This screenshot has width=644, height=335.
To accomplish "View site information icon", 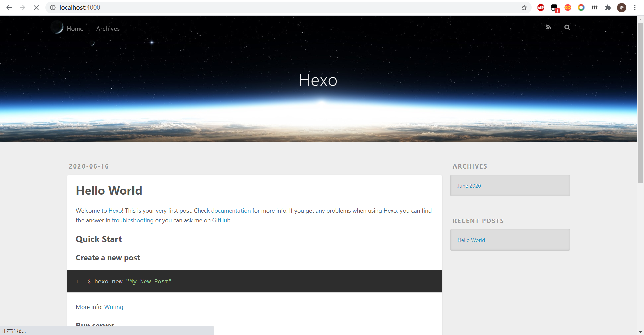I will click(x=53, y=8).
